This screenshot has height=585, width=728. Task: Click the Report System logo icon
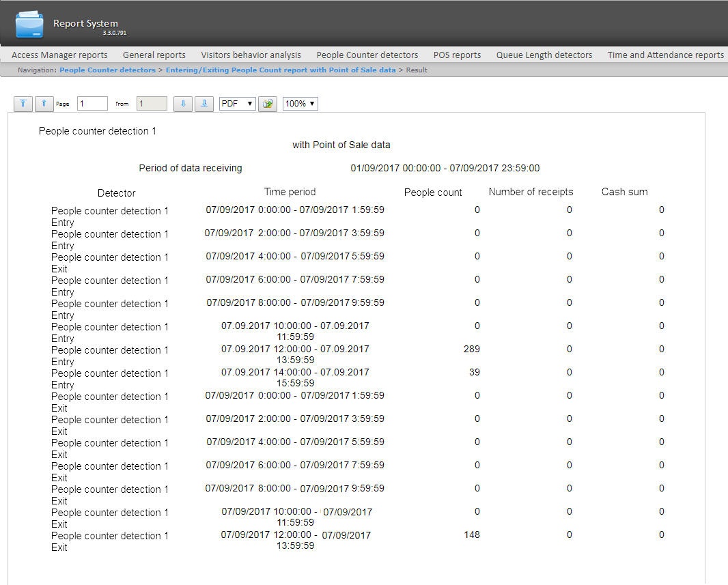point(29,25)
